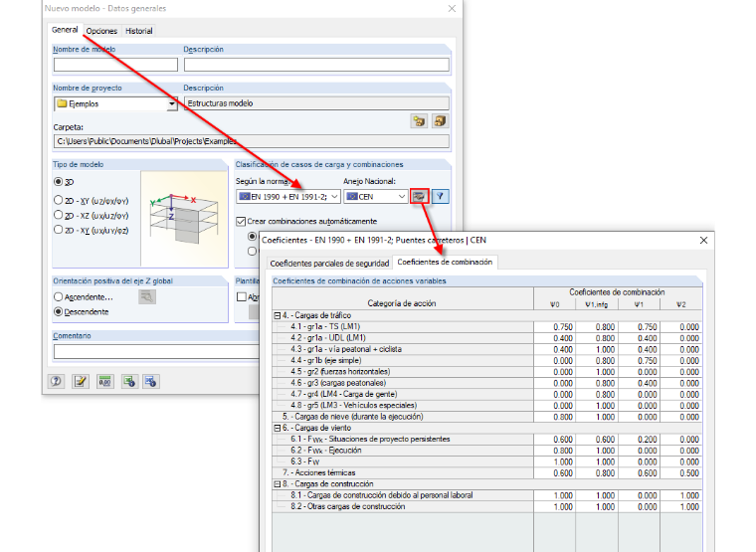Viewport: 756px width, 552px height.
Task: Toggle Crear combinaciones automáticamente checkbox
Action: click(x=241, y=221)
